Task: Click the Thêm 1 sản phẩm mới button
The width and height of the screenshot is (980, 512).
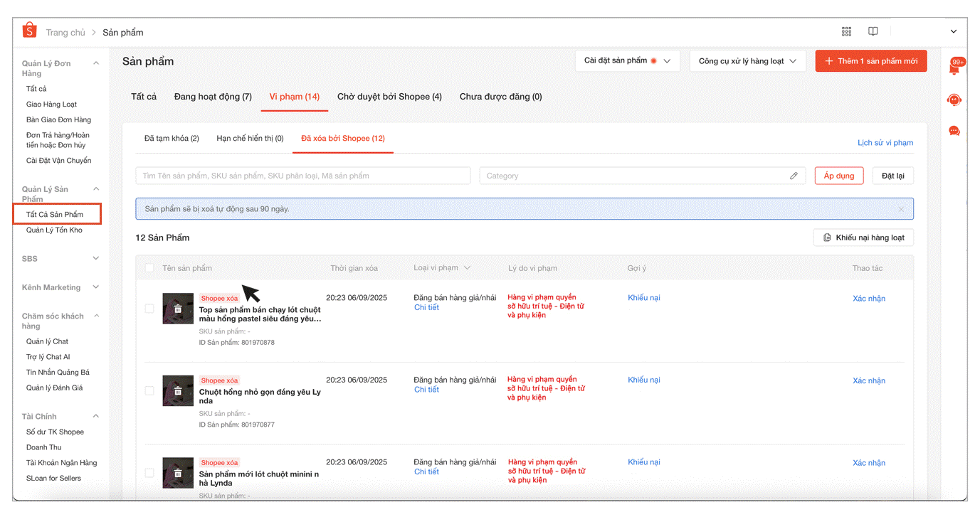Action: click(870, 61)
